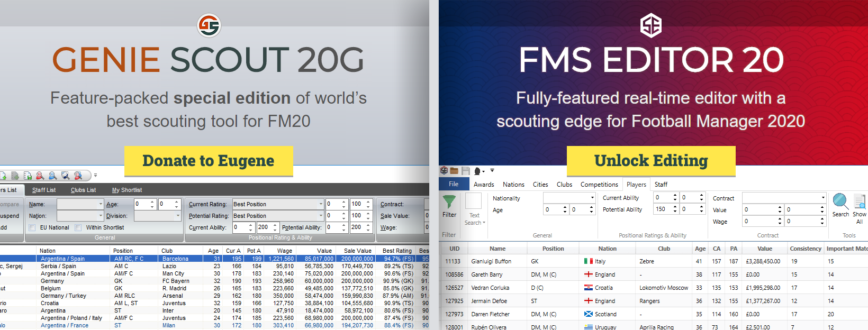
Task: Click the magnifier Search tool icon
Action: coord(840,201)
